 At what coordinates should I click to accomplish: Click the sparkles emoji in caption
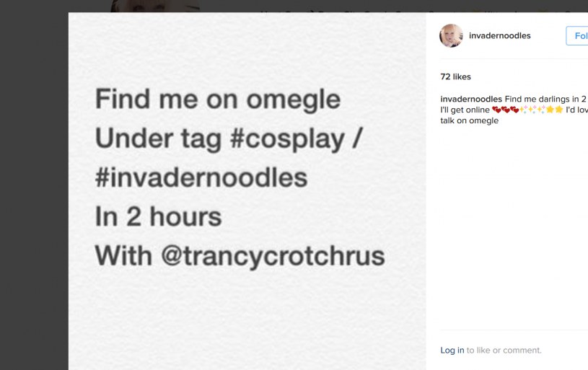pyautogui.click(x=532, y=110)
